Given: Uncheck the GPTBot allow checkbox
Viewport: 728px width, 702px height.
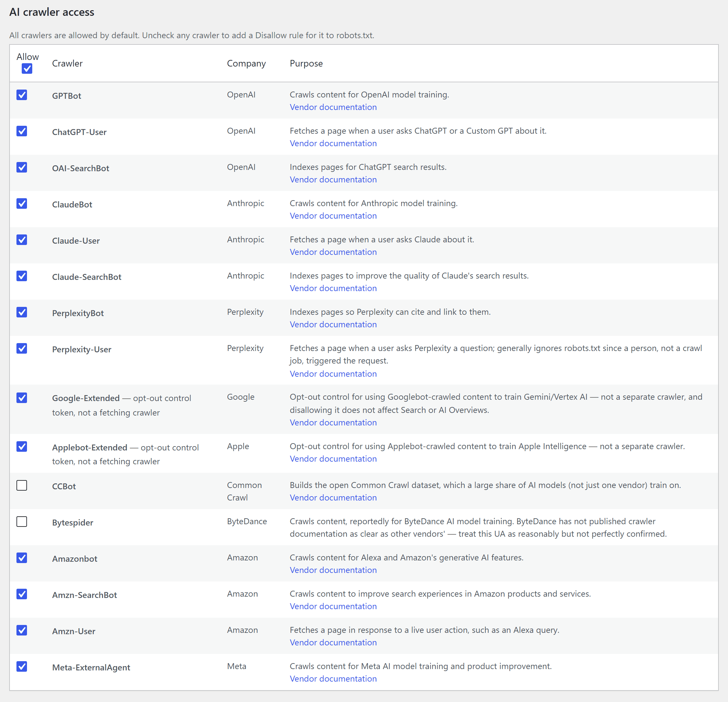Looking at the screenshot, I should (22, 95).
